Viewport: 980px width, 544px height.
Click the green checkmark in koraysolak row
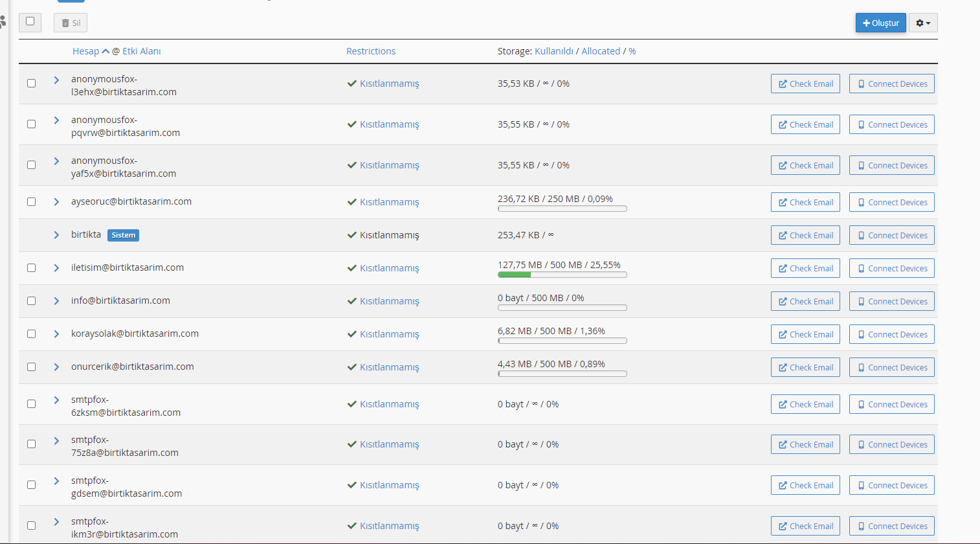[352, 334]
